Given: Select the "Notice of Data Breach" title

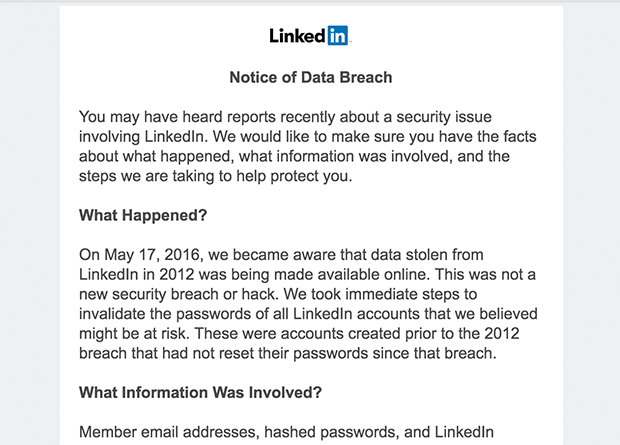Looking at the screenshot, I should tap(311, 77).
